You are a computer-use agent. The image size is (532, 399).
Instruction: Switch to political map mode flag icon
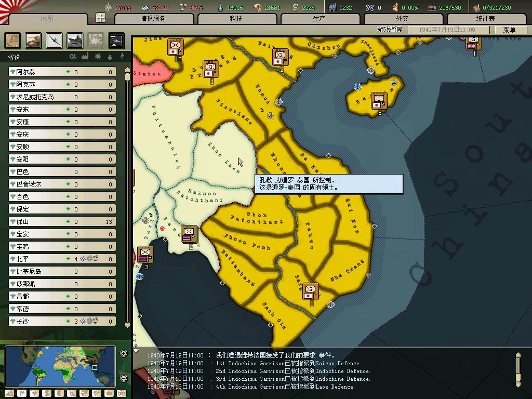click(22, 394)
